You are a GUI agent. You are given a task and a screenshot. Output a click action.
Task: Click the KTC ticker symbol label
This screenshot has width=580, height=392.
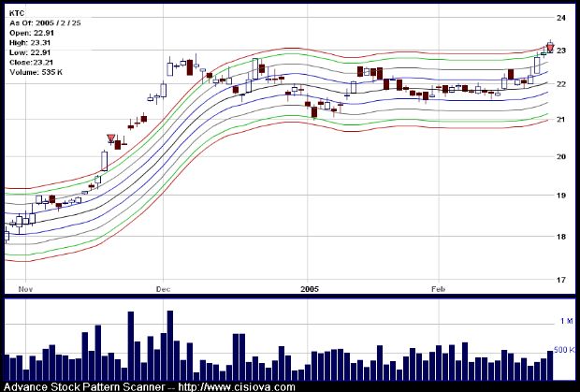17,13
